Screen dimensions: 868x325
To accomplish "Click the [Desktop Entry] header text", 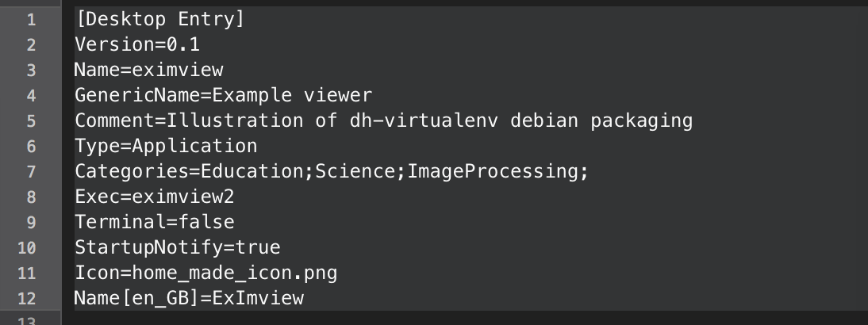I will click(159, 19).
